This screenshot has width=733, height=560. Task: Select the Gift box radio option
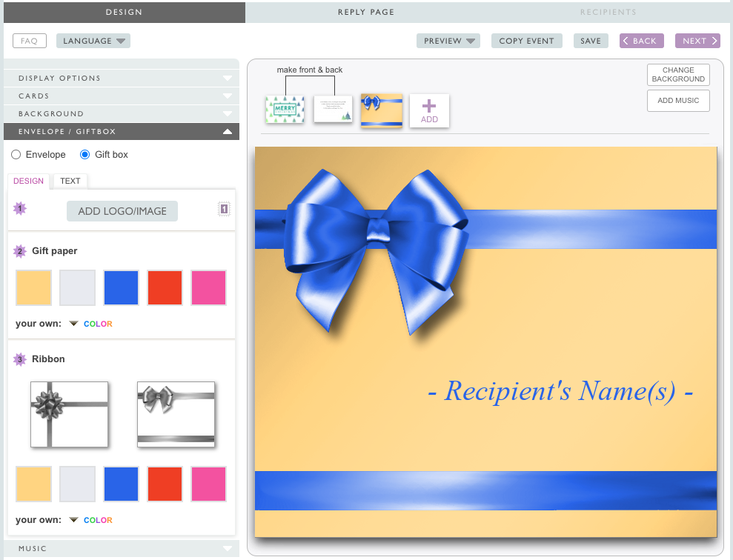[x=84, y=155]
